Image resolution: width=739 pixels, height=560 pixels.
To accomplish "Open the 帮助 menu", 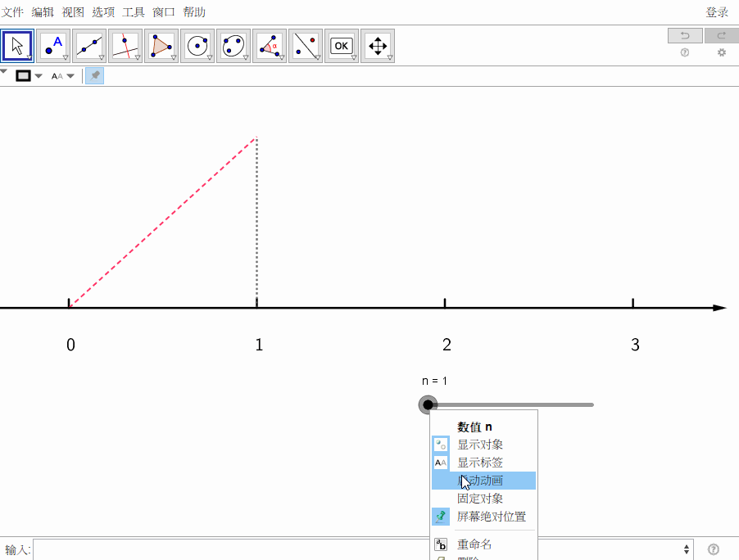I will click(x=194, y=12).
